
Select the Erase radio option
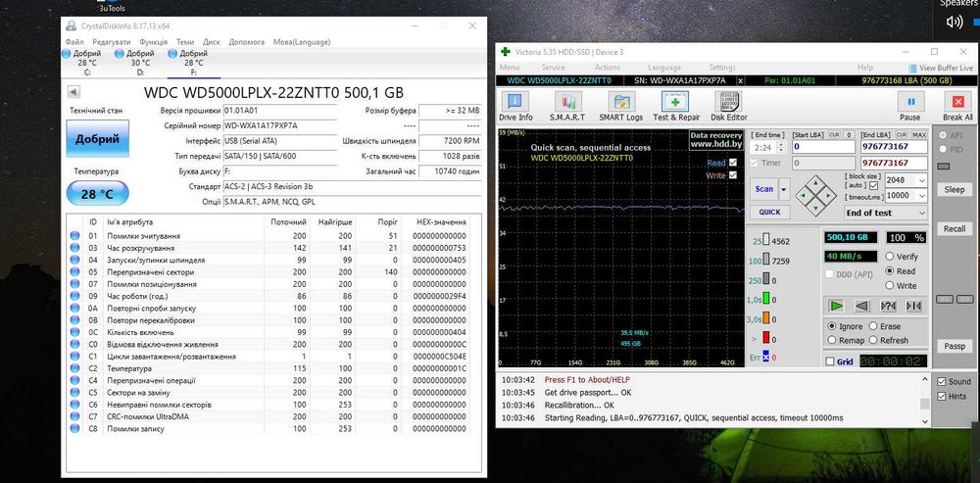pyautogui.click(x=872, y=326)
